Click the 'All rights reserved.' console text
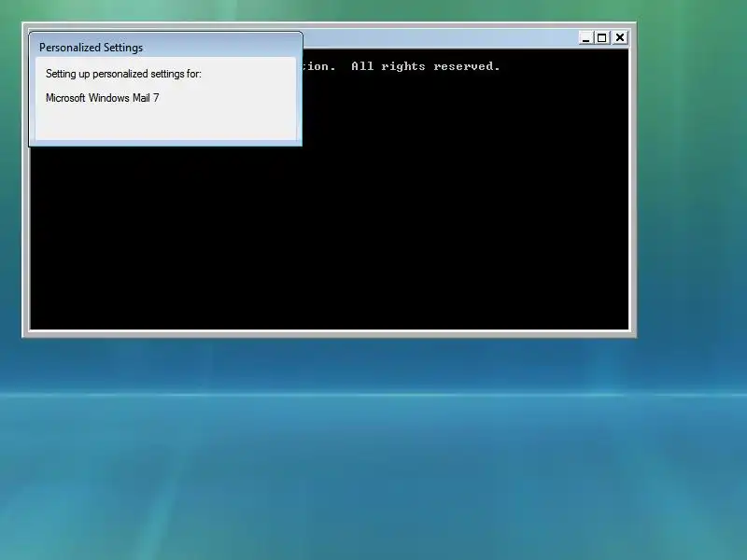This screenshot has height=560, width=747. tap(426, 66)
